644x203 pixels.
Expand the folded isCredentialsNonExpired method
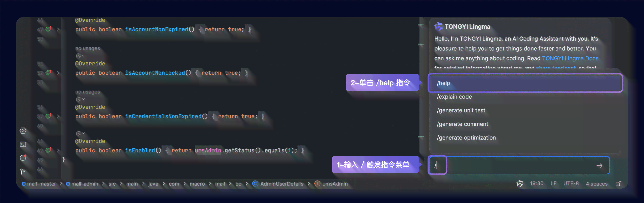tap(58, 116)
